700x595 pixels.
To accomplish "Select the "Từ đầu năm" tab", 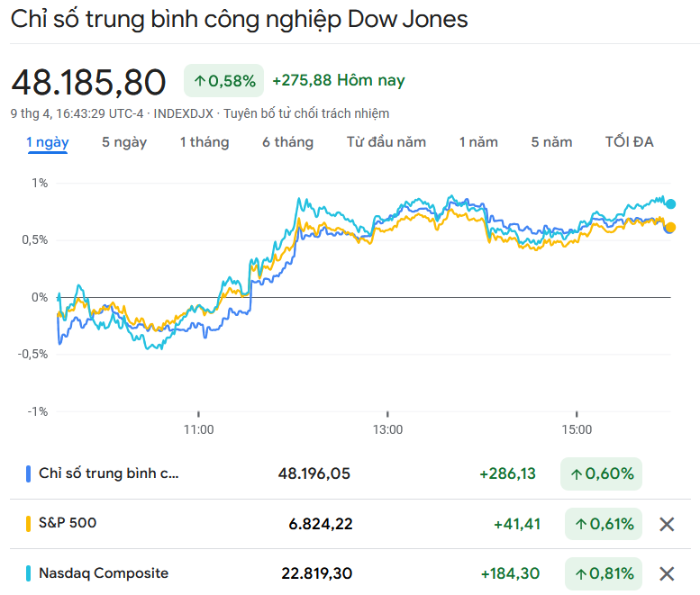I will pos(386,142).
